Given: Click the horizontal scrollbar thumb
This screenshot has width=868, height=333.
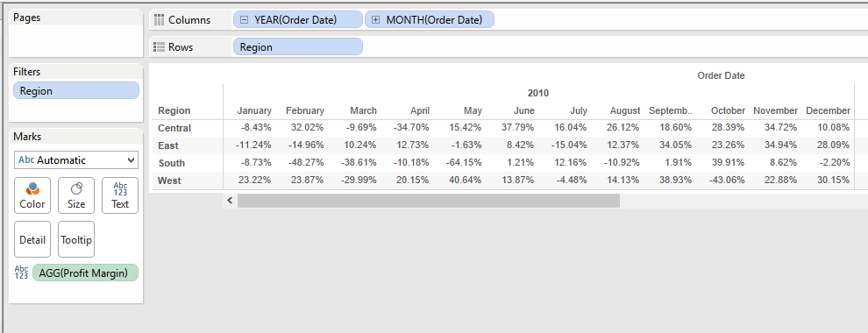Looking at the screenshot, I should coord(429,201).
